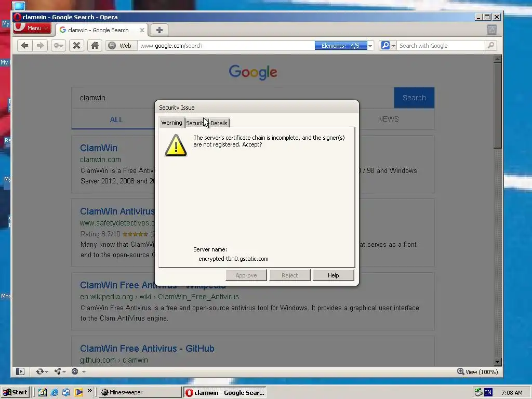Click the Web globe security badge

pos(120,46)
